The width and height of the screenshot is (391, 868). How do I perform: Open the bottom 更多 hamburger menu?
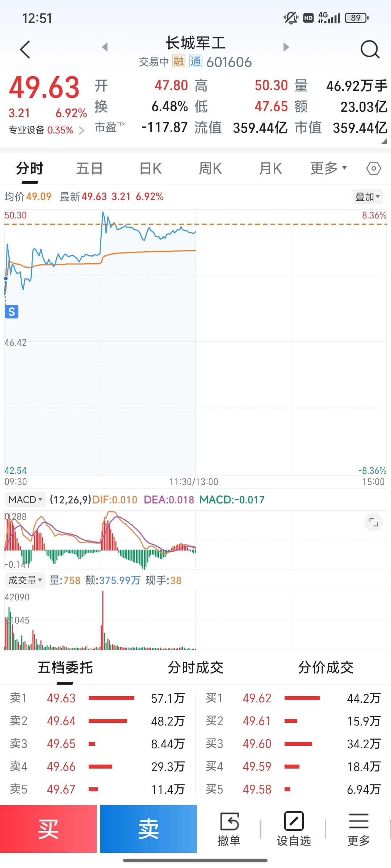point(358,829)
